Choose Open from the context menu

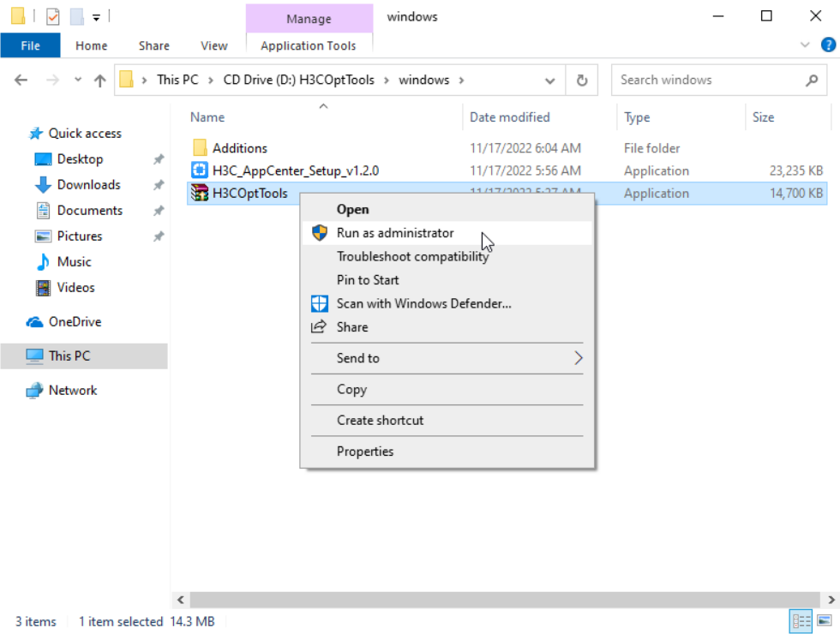tap(447, 209)
